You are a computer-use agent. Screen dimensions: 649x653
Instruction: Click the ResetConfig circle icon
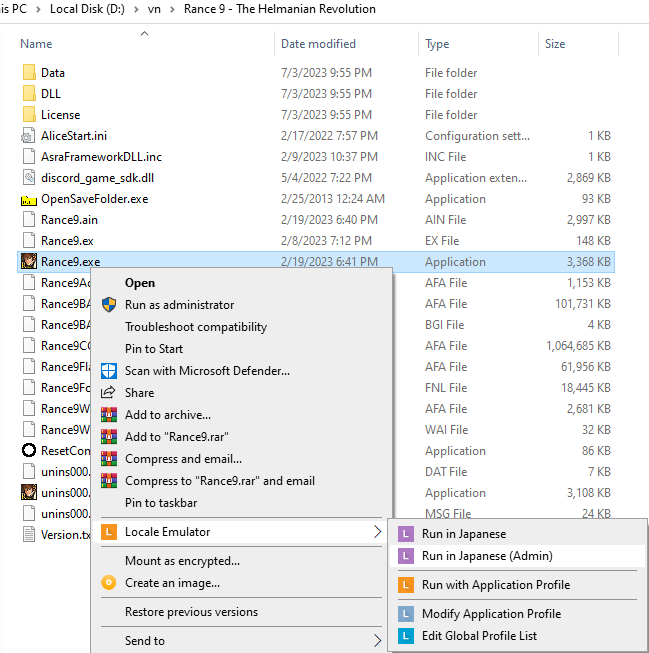29,450
